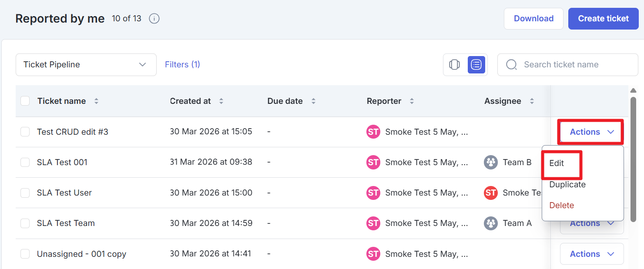Select checkbox for SLA Test 001

(x=25, y=162)
